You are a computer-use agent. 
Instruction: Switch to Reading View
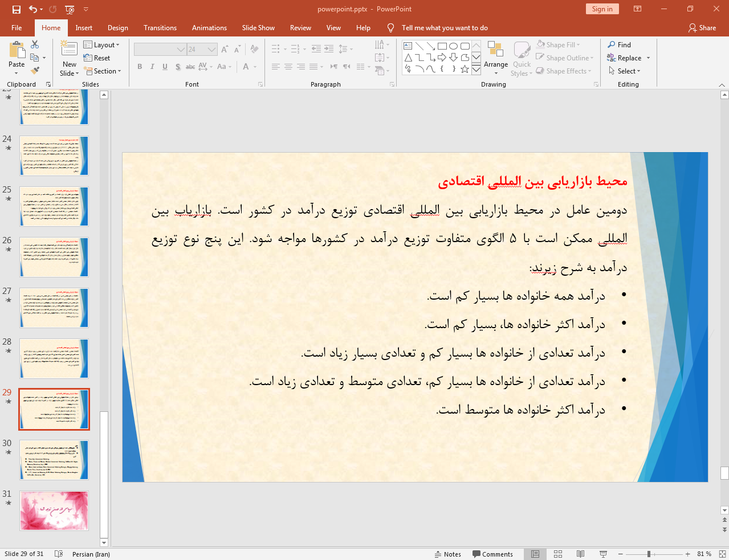click(580, 554)
